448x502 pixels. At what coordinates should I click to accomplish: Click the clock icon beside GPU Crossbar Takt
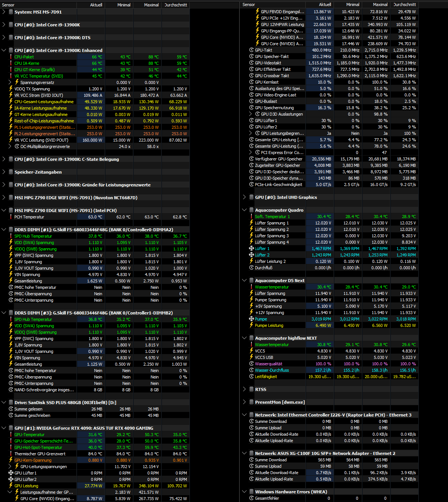(x=251, y=76)
